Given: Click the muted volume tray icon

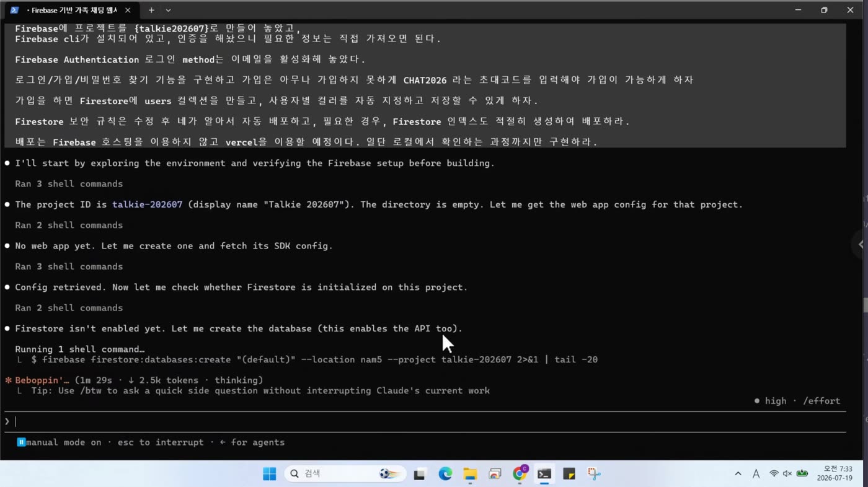Looking at the screenshot, I should pyautogui.click(x=787, y=474).
